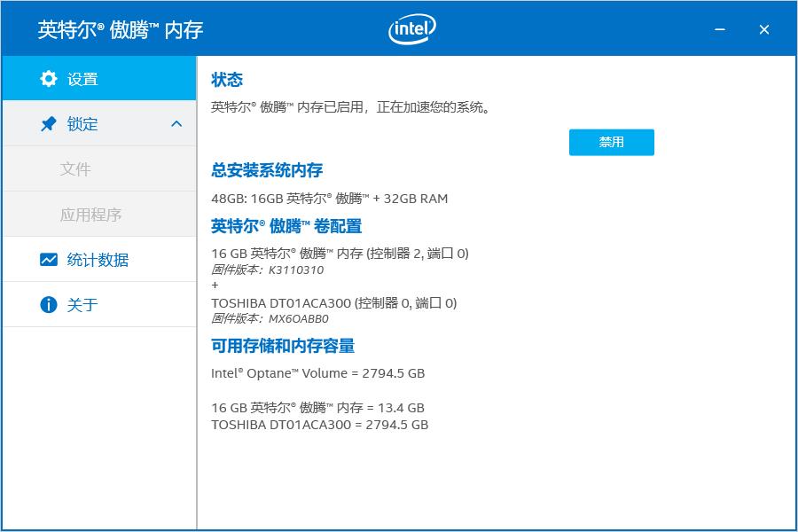Go to the 关于 page
The width and height of the screenshot is (798, 532).
tap(82, 305)
